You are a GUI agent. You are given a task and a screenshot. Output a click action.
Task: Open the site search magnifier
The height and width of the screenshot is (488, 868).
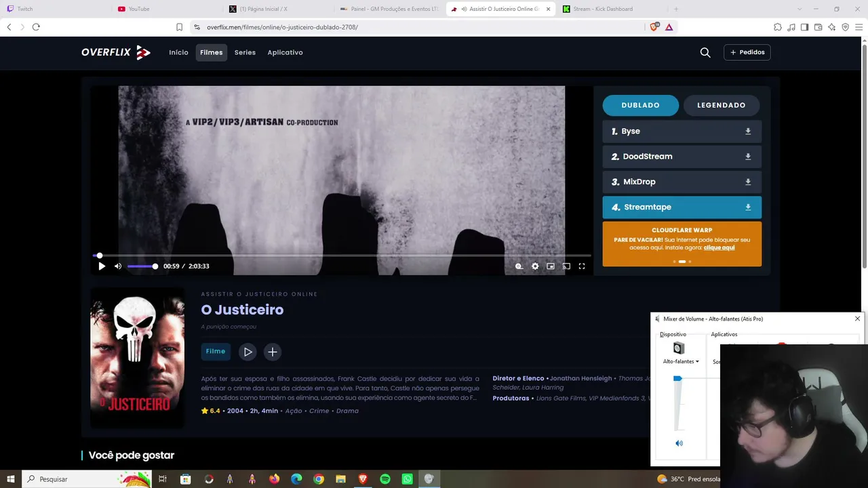pyautogui.click(x=705, y=52)
